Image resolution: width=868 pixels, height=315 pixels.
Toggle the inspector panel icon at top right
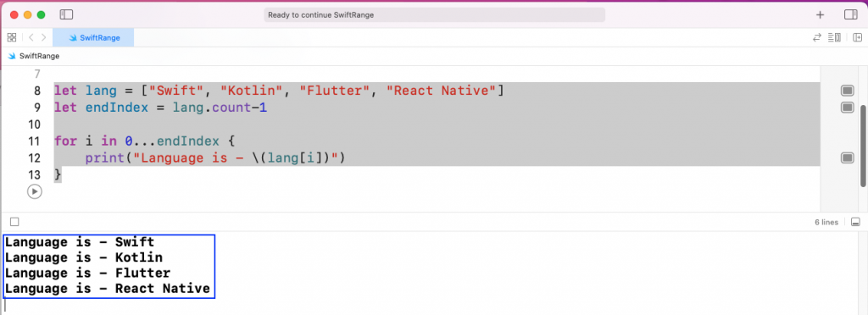coord(851,15)
